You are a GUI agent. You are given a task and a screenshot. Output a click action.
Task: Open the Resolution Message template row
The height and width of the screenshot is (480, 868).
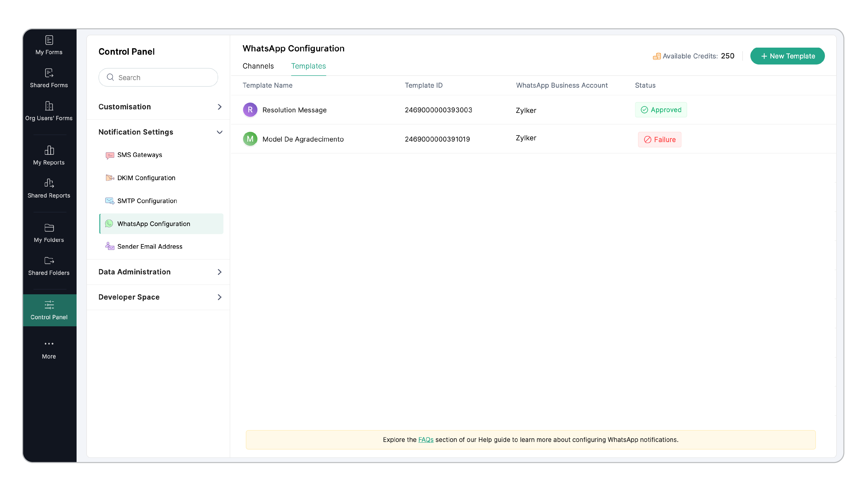pos(294,110)
